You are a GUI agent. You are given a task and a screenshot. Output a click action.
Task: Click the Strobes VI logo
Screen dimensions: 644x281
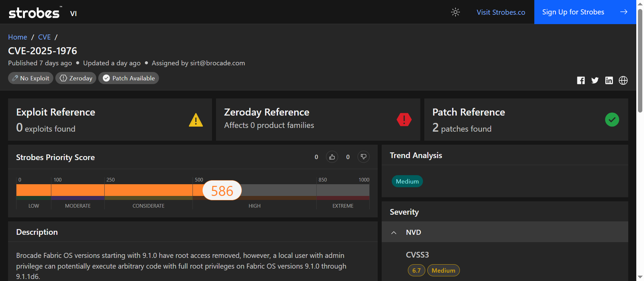point(43,13)
